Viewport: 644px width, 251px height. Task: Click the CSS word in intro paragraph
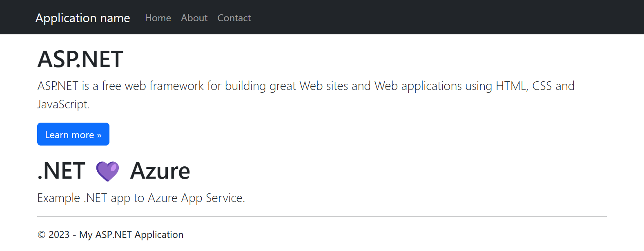coord(542,86)
